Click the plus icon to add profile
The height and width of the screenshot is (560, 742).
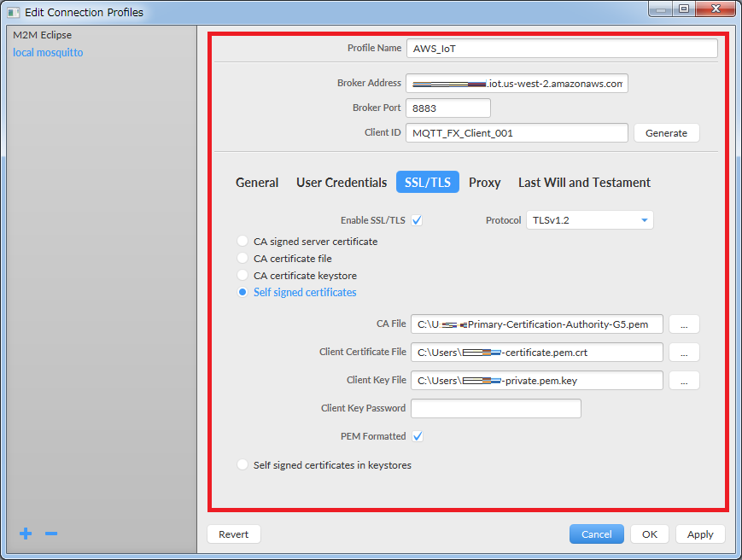[26, 534]
